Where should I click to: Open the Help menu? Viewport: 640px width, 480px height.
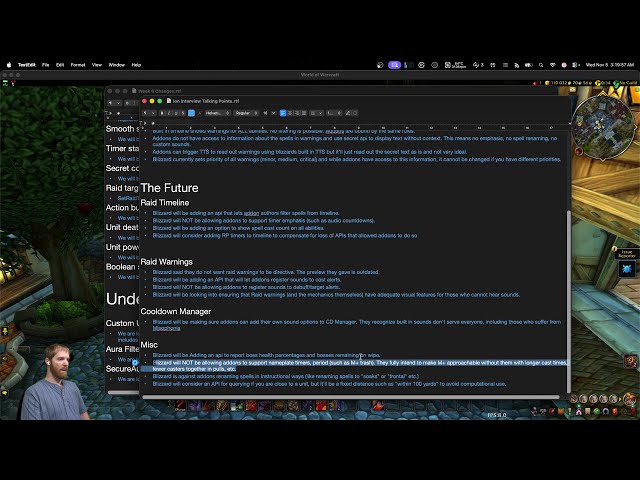pyautogui.click(x=136, y=65)
